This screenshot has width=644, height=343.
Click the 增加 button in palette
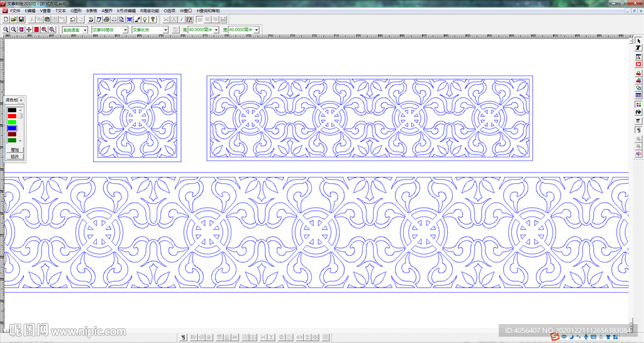14,150
